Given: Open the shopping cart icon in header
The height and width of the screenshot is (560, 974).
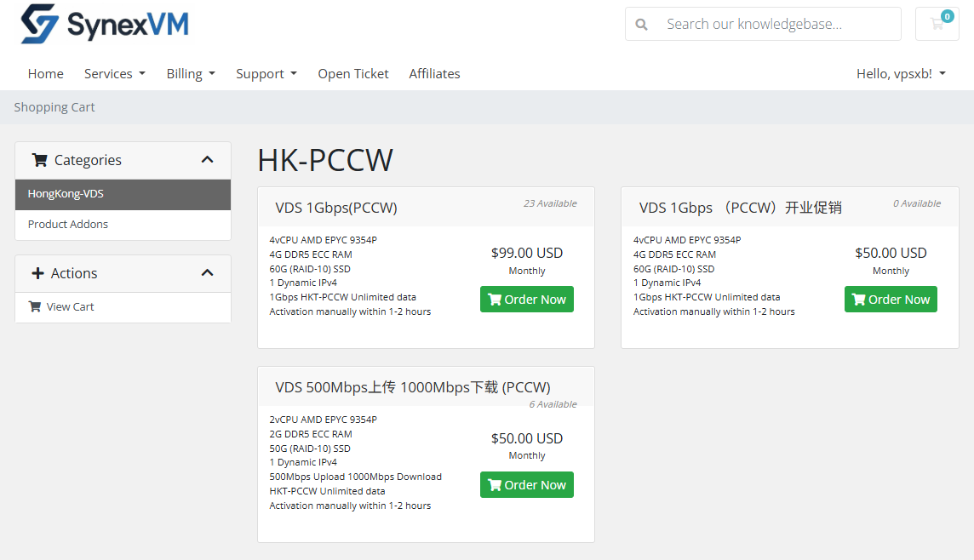Looking at the screenshot, I should [x=937, y=24].
